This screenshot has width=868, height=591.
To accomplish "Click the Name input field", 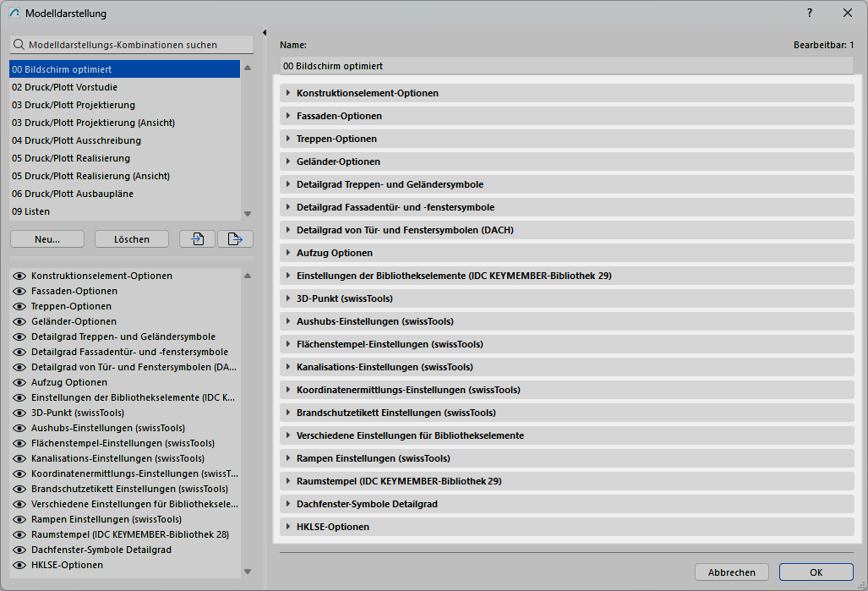I will tap(566, 66).
